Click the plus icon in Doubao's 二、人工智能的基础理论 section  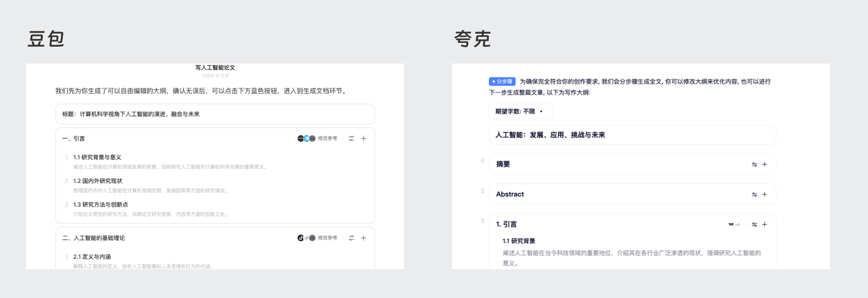tap(363, 238)
